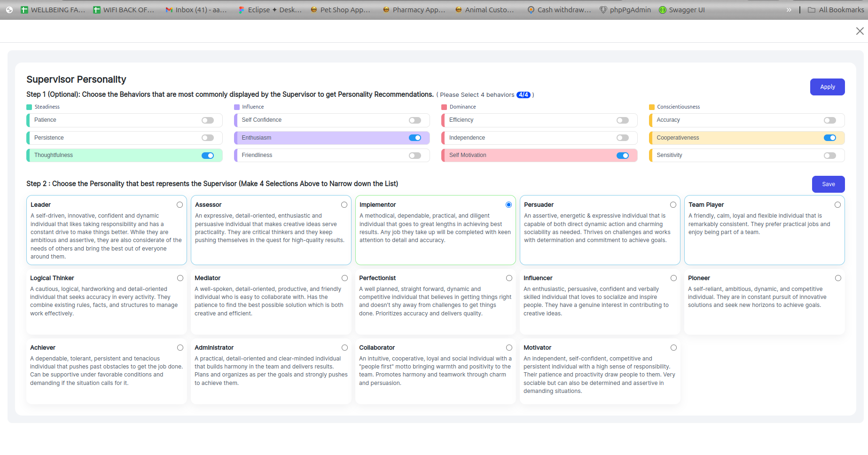
Task: Disable the Self Motivation toggle
Action: 622,156
